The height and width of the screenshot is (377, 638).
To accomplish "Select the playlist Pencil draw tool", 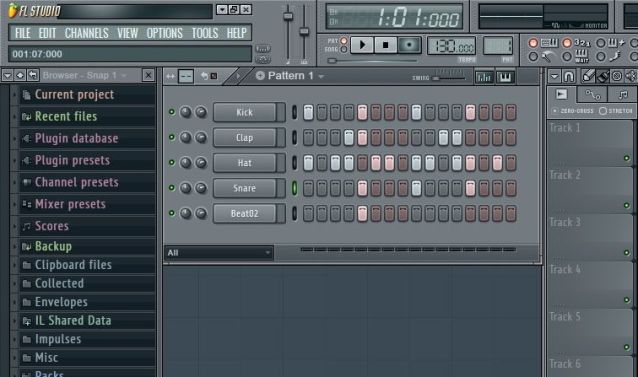I will click(x=588, y=76).
